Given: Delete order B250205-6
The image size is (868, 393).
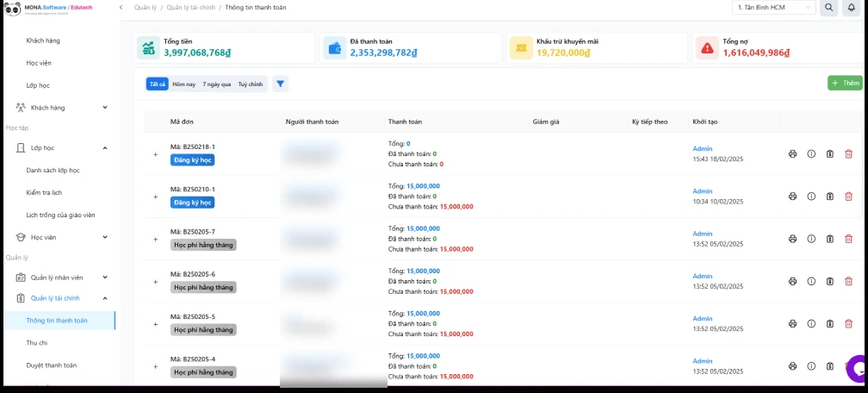Looking at the screenshot, I should (849, 282).
